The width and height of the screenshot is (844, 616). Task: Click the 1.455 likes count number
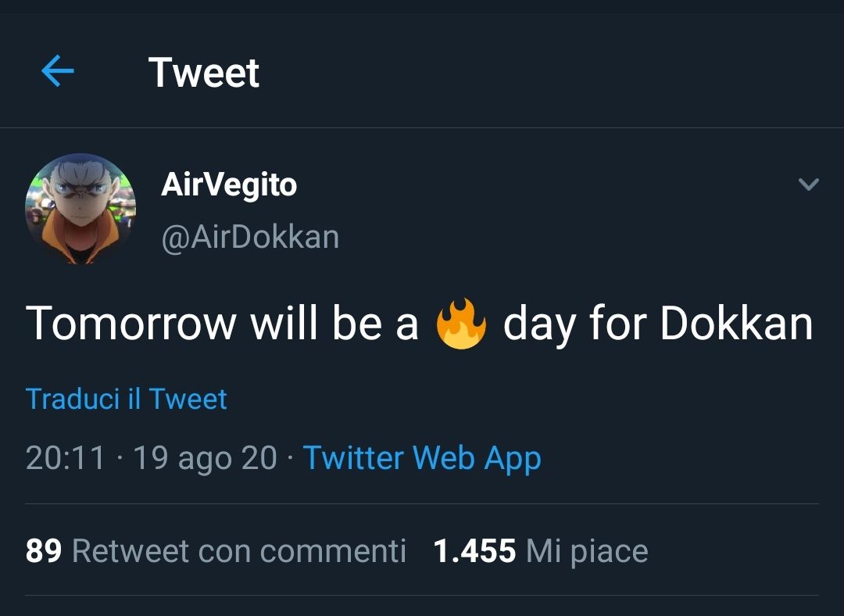tap(474, 551)
